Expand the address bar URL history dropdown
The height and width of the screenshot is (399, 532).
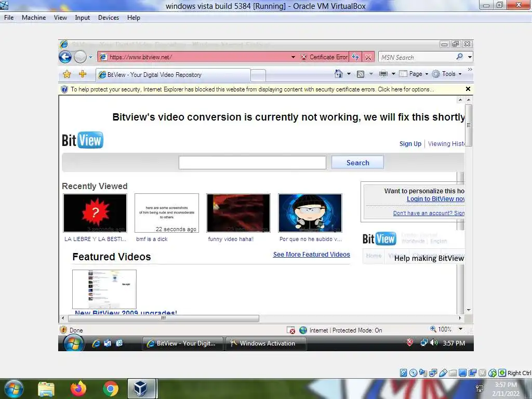[x=293, y=57]
